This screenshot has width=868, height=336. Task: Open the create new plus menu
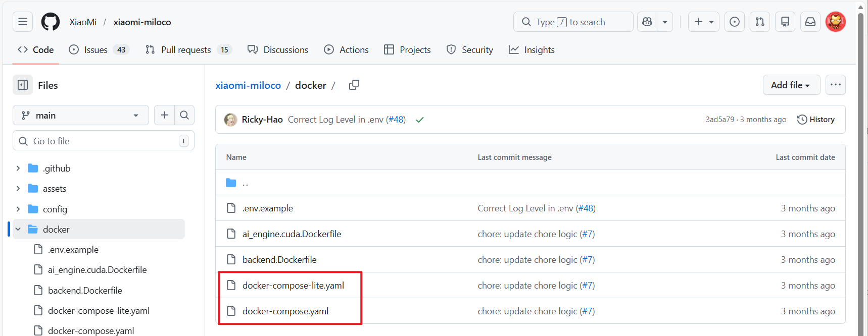(x=703, y=22)
